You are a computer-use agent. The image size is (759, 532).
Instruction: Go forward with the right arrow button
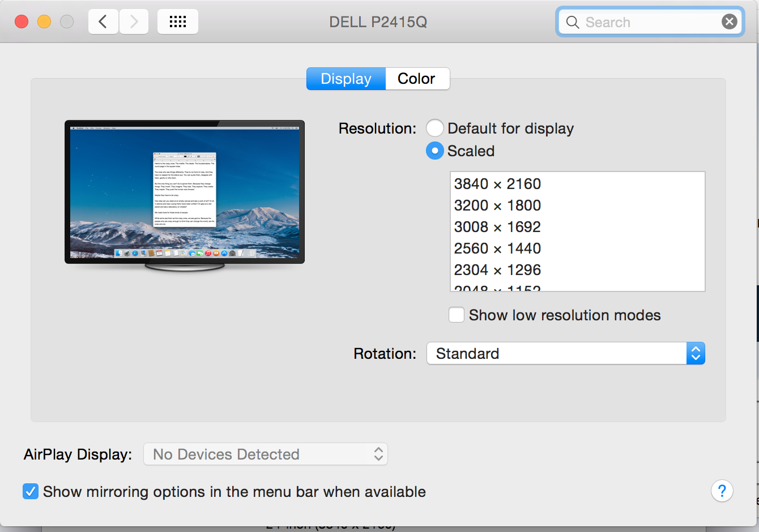[x=134, y=22]
